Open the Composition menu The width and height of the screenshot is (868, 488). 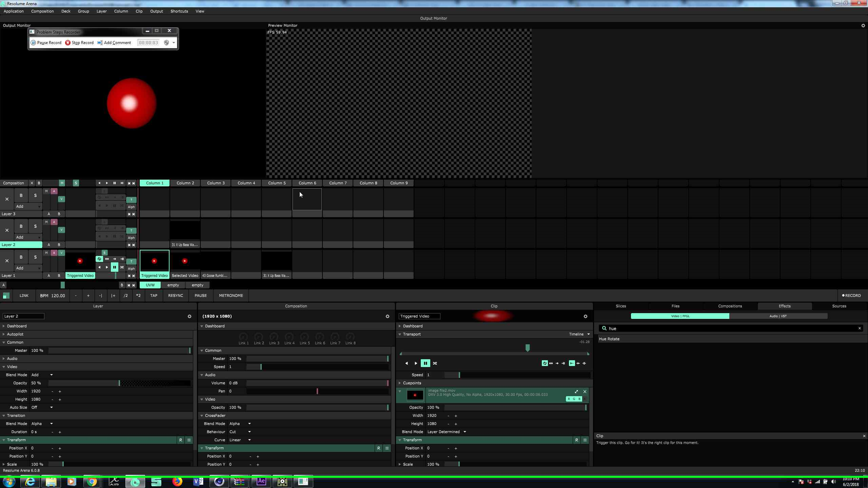(42, 11)
